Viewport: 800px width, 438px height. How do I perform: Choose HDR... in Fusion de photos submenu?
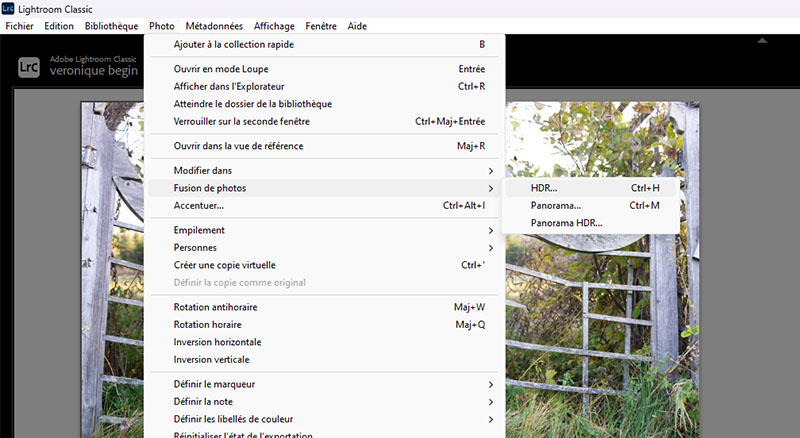tap(590, 188)
